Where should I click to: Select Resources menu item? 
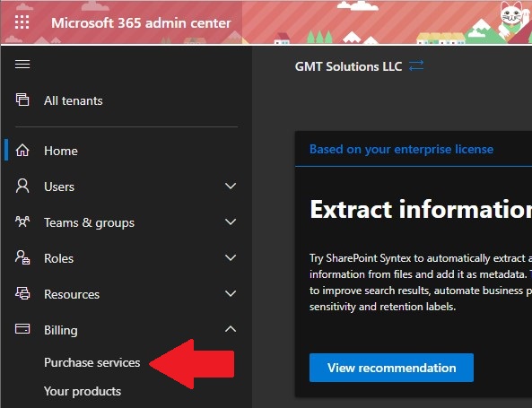pyautogui.click(x=72, y=294)
